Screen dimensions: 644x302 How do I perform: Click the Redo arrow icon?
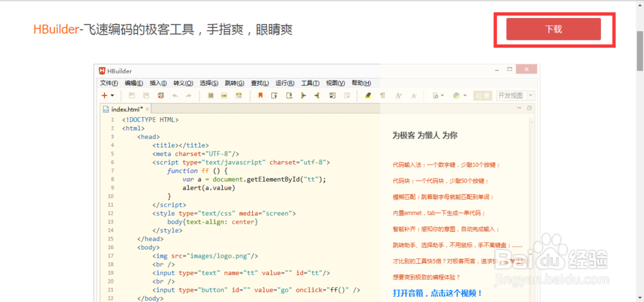189,95
